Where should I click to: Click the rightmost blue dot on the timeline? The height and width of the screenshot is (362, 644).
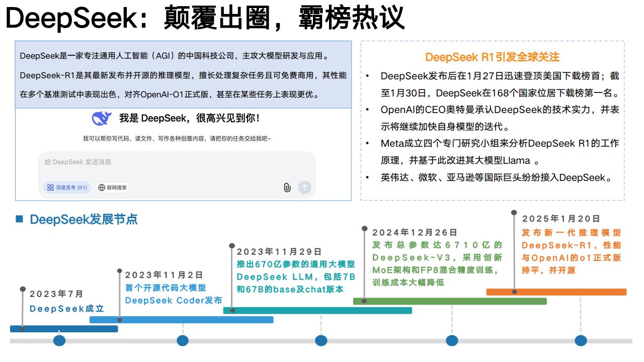tap(581, 340)
